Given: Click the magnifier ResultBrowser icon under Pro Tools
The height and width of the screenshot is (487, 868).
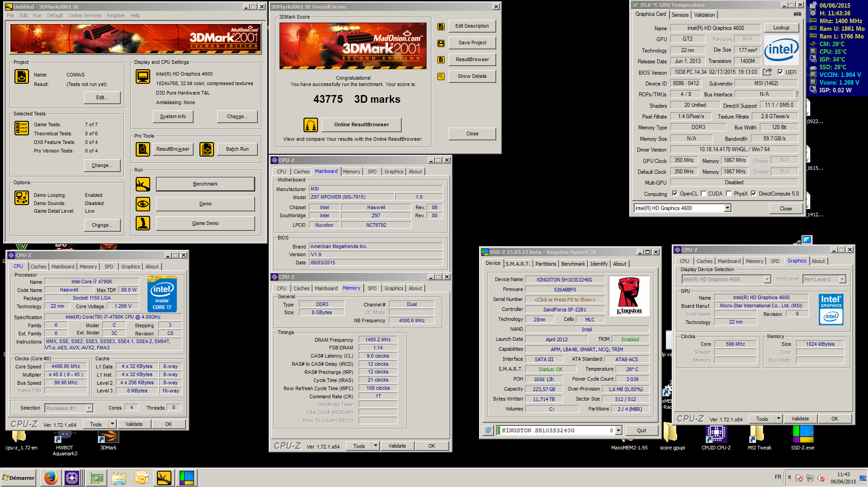Looking at the screenshot, I should click(143, 149).
